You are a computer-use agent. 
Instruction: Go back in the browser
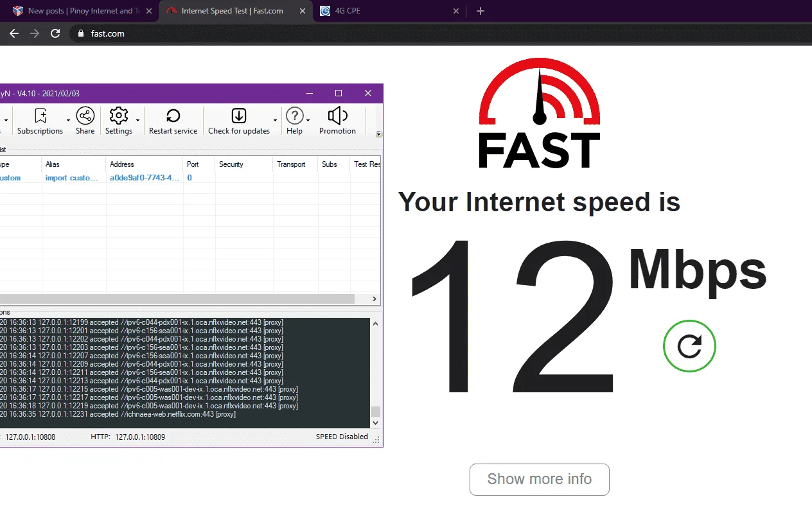coord(14,33)
